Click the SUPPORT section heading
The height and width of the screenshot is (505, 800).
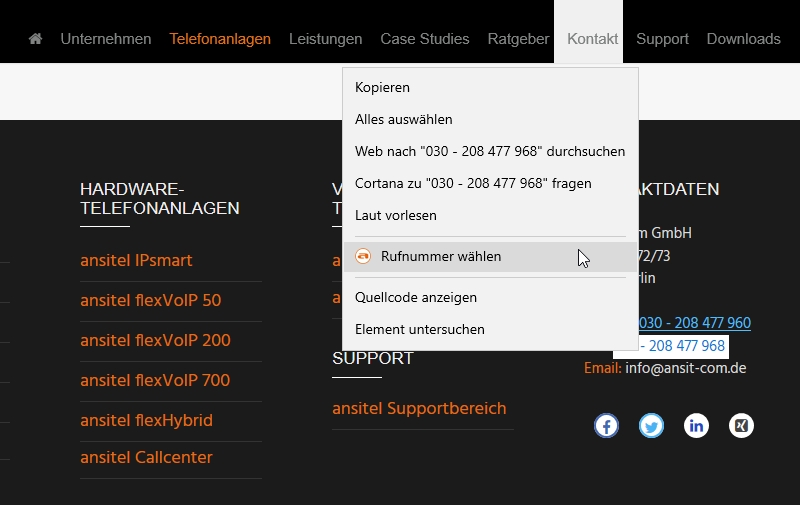point(373,358)
